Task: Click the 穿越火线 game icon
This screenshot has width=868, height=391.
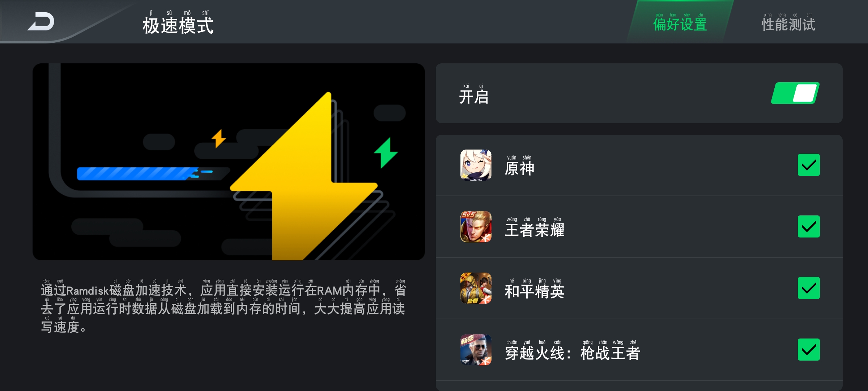Action: [x=476, y=350]
